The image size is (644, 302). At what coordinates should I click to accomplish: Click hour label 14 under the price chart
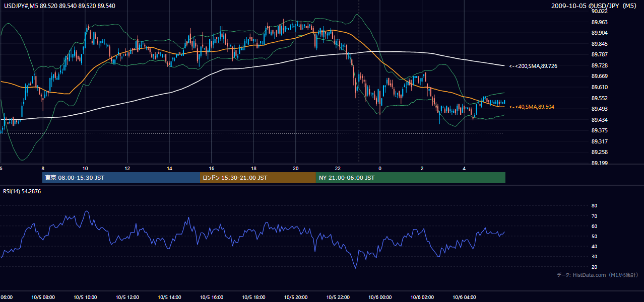(170, 168)
